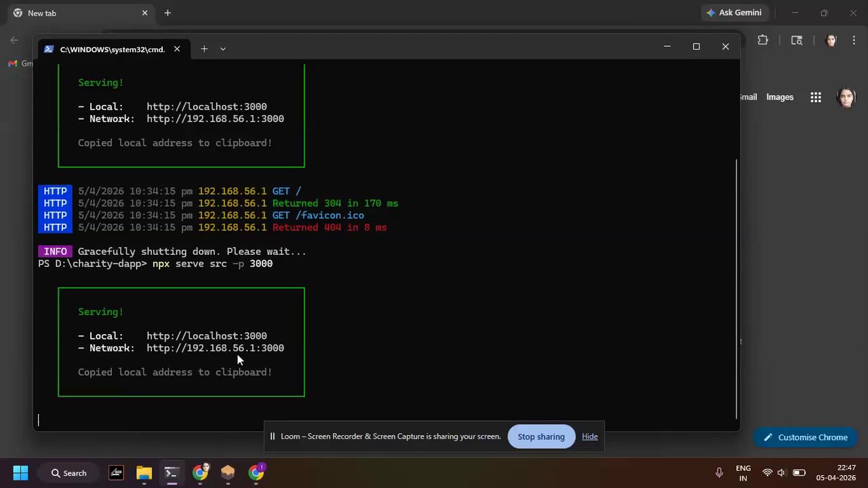Click the window-with-magnifier icon in Chrome toolbar
Screen dimensions: 868x488
coord(797,40)
